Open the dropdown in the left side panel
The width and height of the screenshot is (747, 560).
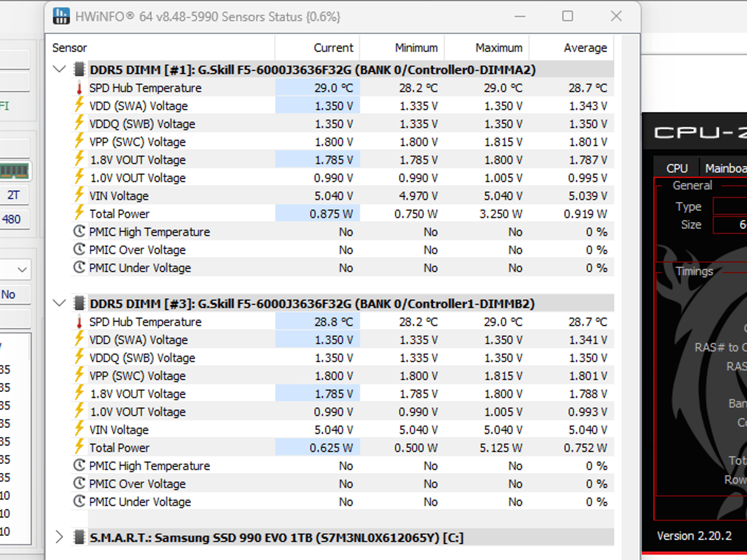[x=15, y=270]
